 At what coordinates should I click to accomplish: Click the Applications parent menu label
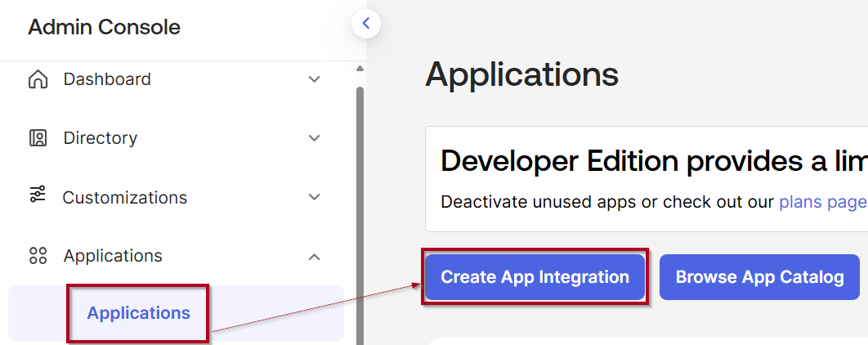(x=113, y=256)
